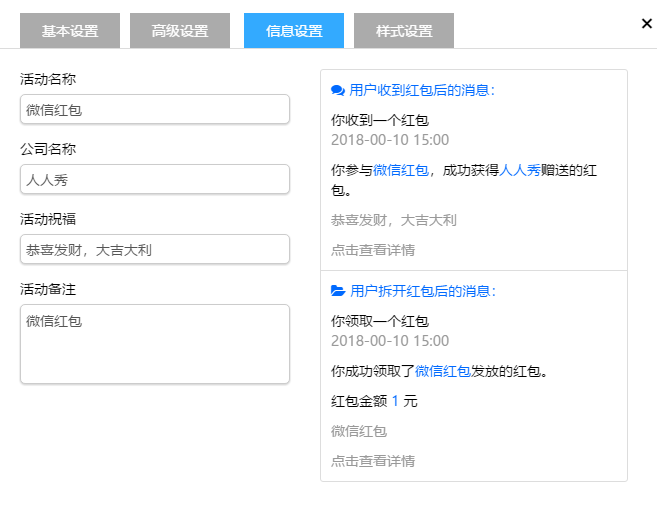Open the 高级设置 tab
657x506 pixels.
(x=180, y=31)
